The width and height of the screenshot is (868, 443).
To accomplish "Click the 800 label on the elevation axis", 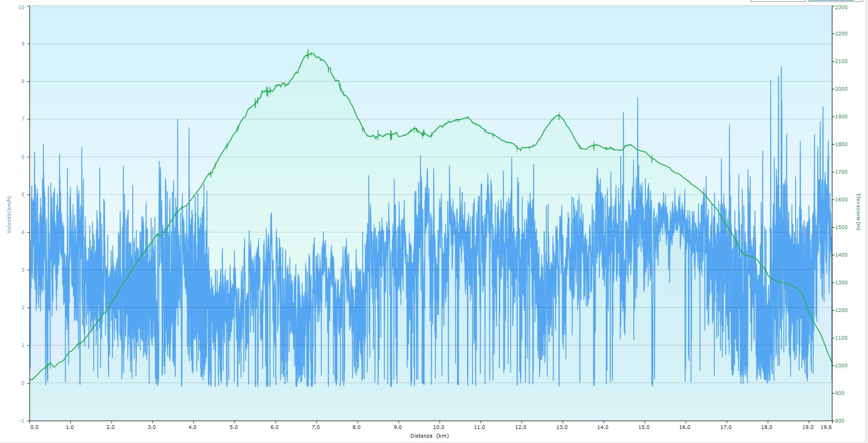I will pyautogui.click(x=840, y=421).
